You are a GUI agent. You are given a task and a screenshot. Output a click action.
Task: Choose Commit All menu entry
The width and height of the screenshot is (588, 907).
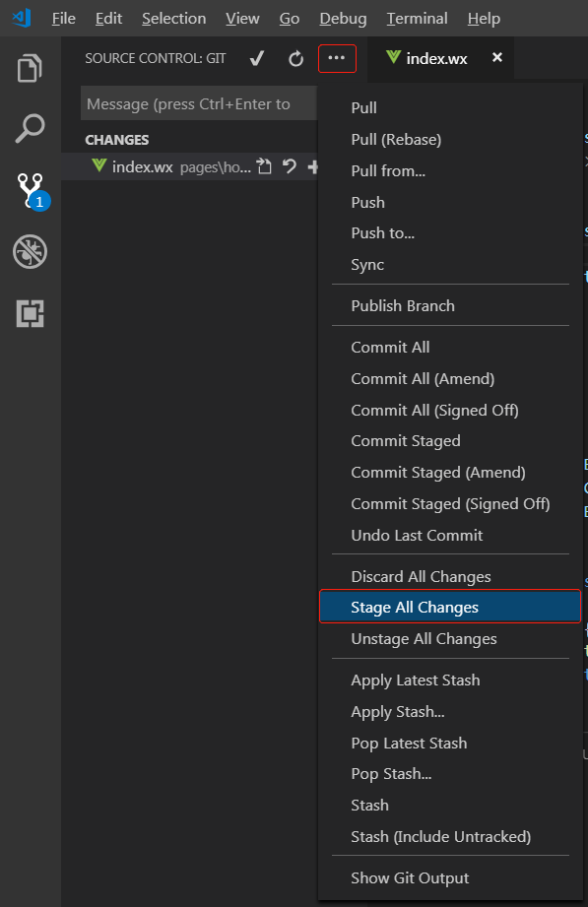pos(450,347)
